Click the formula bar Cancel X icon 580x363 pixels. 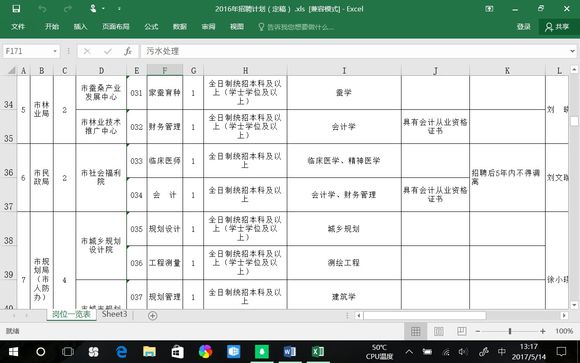click(x=87, y=51)
